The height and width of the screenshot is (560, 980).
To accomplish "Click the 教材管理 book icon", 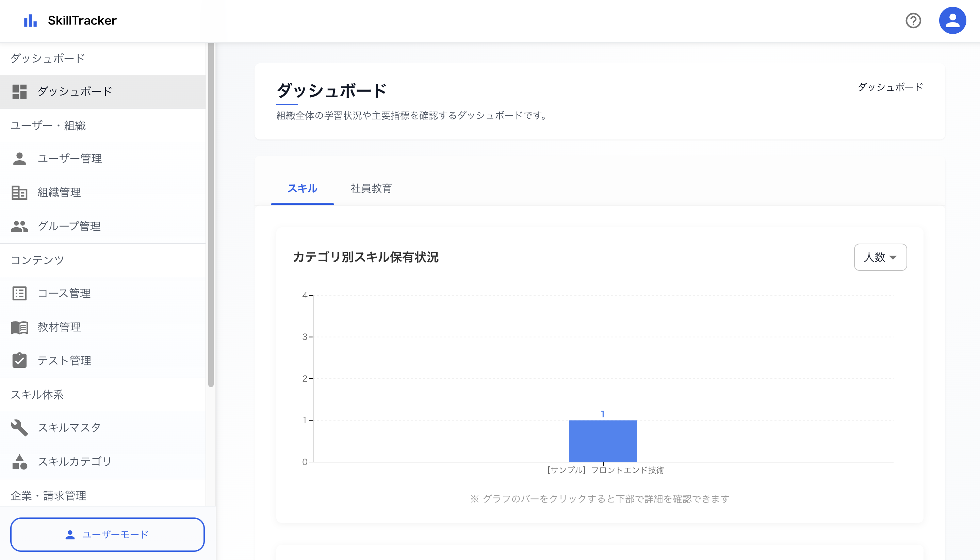I will [x=19, y=327].
